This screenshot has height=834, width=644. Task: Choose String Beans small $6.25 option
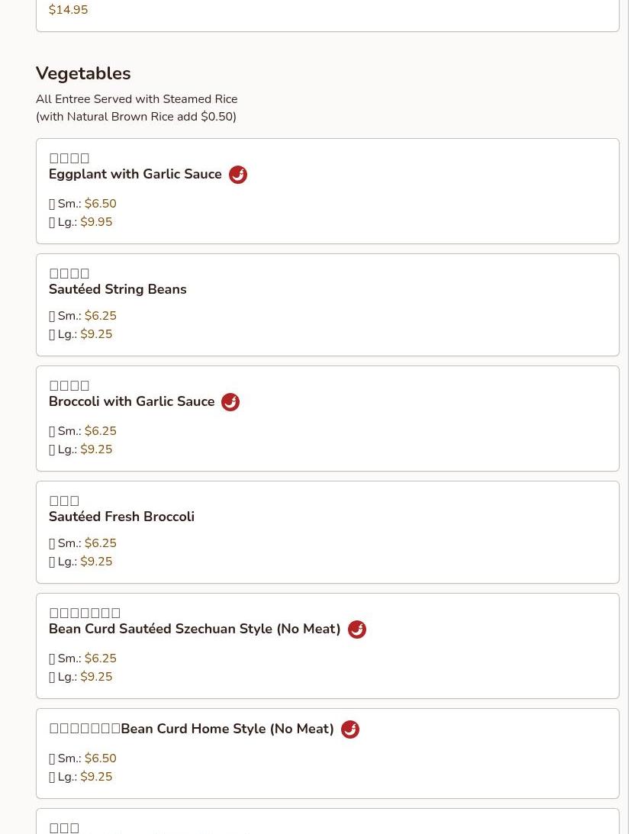coord(100,316)
